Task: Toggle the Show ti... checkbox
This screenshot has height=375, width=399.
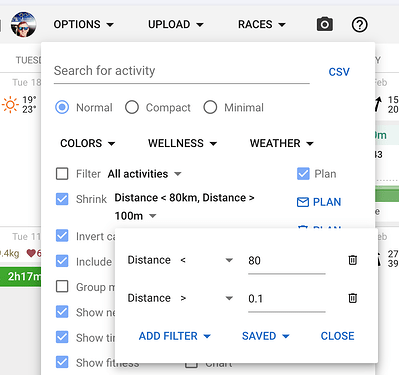Action: (62, 337)
